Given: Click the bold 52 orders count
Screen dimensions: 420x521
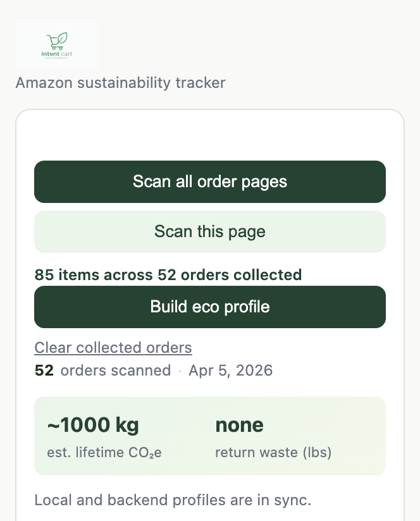Looking at the screenshot, I should pyautogui.click(x=44, y=371).
